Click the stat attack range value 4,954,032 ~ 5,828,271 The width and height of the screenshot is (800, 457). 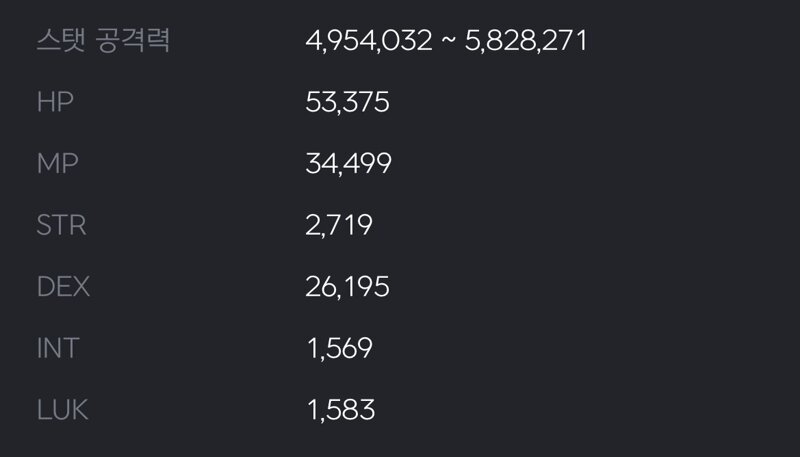pyautogui.click(x=446, y=40)
